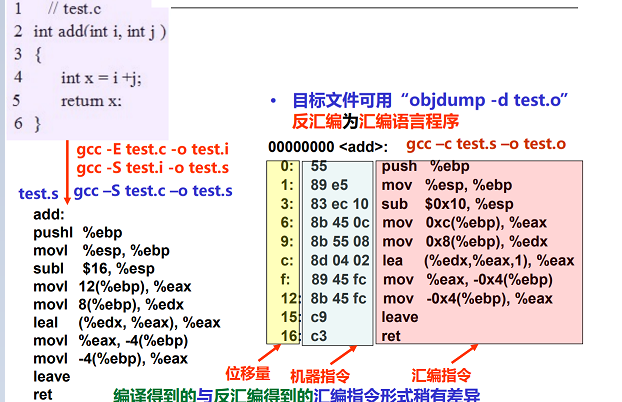Image resolution: width=622 pixels, height=402 pixels.
Task: Click 'movl 8(%ebp), %edx' instruction
Action: (x=109, y=305)
